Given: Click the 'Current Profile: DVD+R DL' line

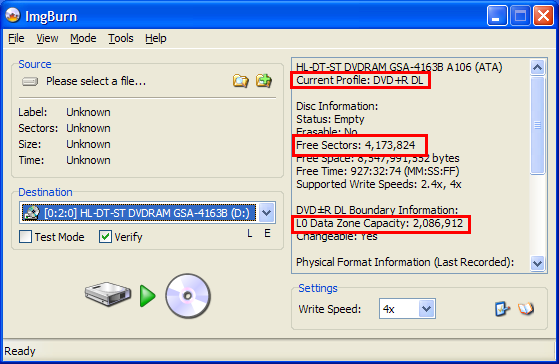Looking at the screenshot, I should [360, 80].
